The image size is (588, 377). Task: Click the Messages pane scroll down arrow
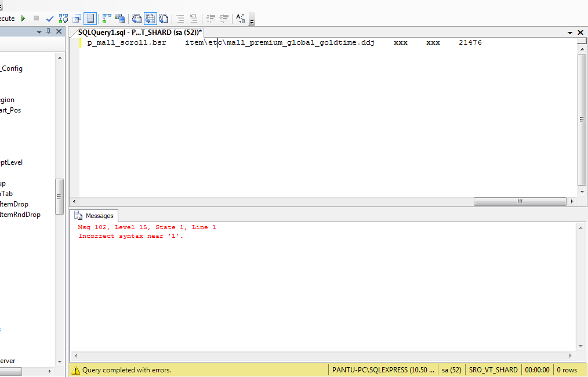point(581,346)
